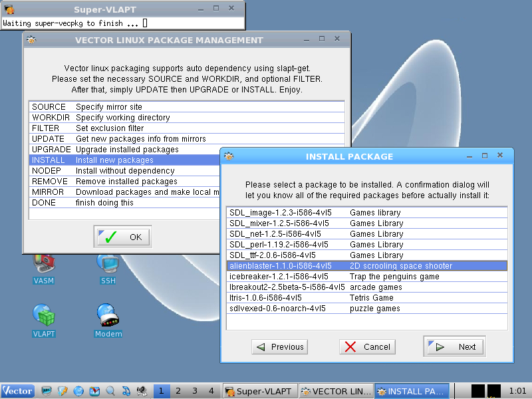
Task: Click the INSTALL PACKAGE window menu icon
Action: [x=228, y=156]
